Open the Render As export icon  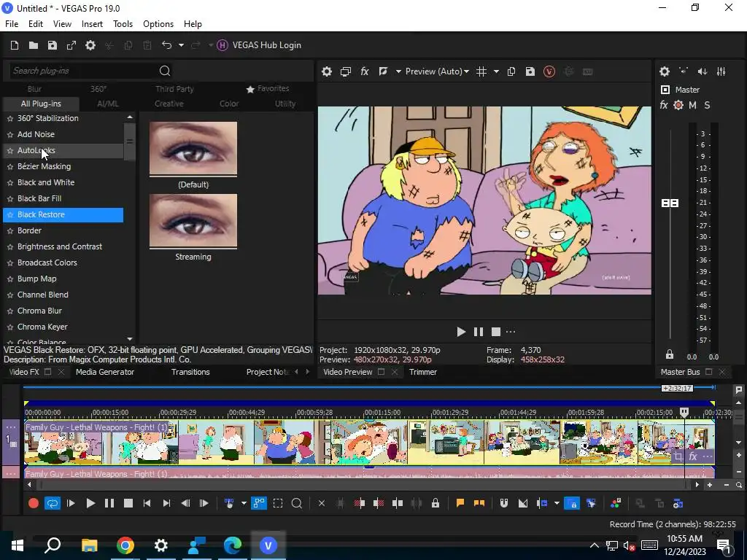(x=71, y=45)
